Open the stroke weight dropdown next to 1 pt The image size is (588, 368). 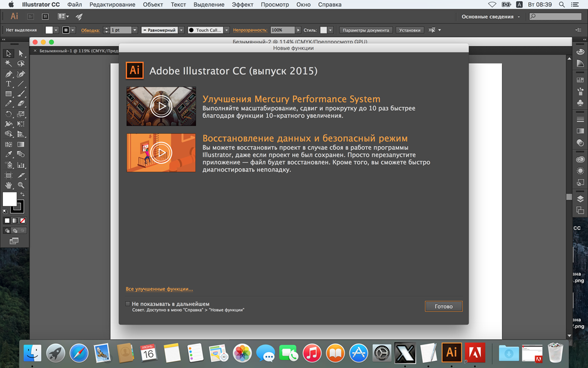point(135,30)
